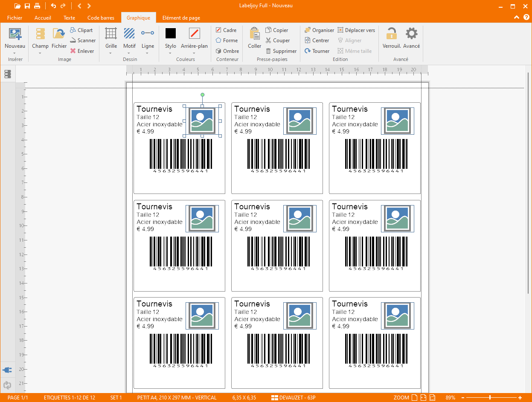Expand the Arrière-plan dropdown arrow
The image size is (532, 402).
click(x=194, y=53)
